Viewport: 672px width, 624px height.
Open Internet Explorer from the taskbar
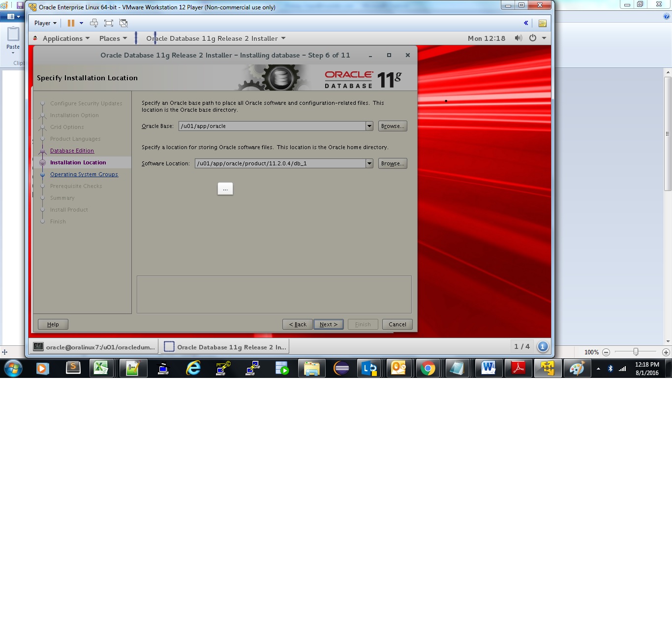[193, 368]
